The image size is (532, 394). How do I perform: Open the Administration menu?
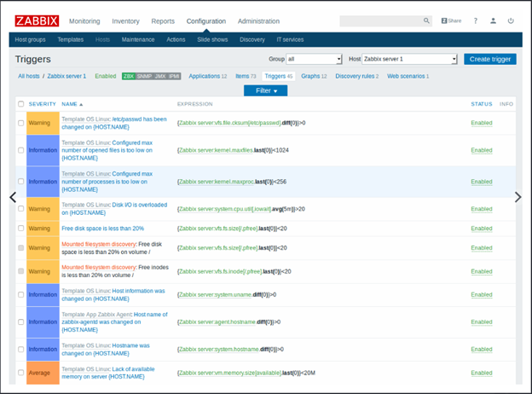point(258,21)
